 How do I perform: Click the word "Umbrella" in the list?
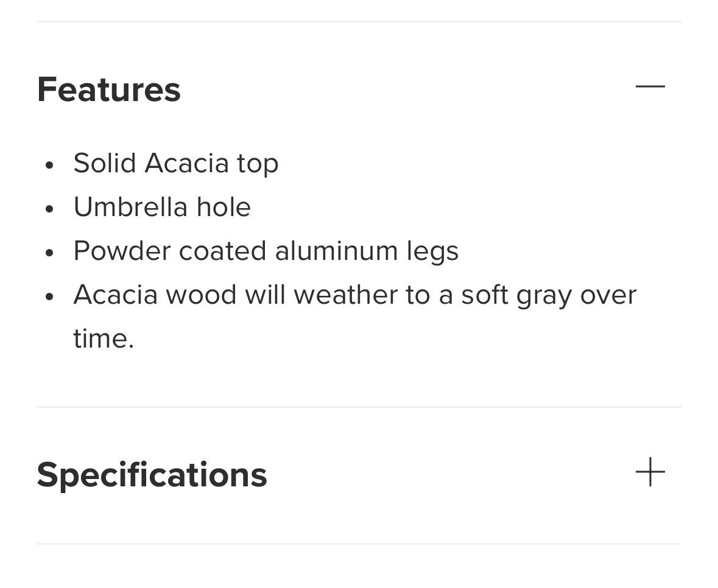click(130, 207)
